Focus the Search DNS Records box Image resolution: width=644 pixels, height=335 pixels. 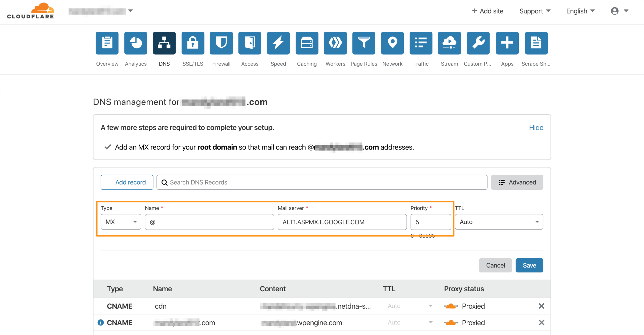(322, 182)
